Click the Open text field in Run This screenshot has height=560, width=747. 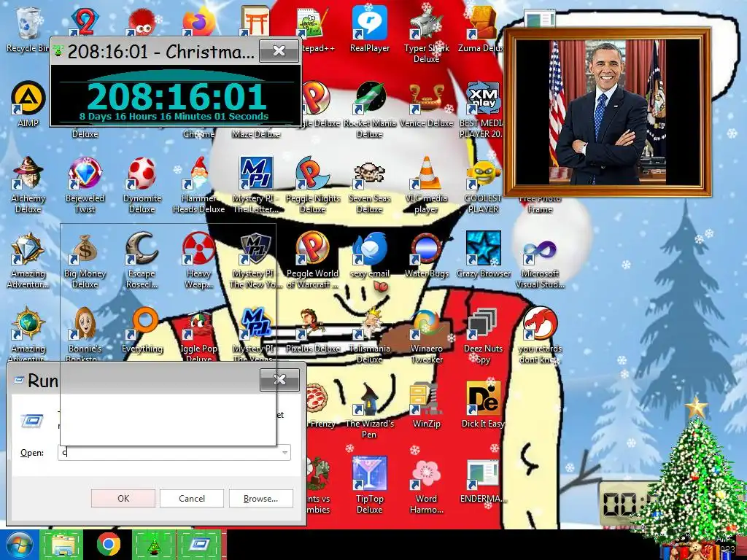coord(174,452)
